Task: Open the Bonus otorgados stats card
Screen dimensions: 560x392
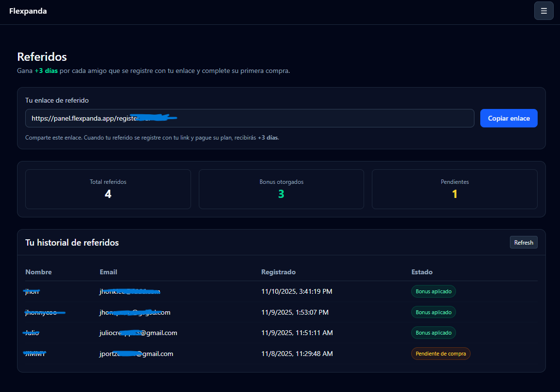Action: pos(281,189)
